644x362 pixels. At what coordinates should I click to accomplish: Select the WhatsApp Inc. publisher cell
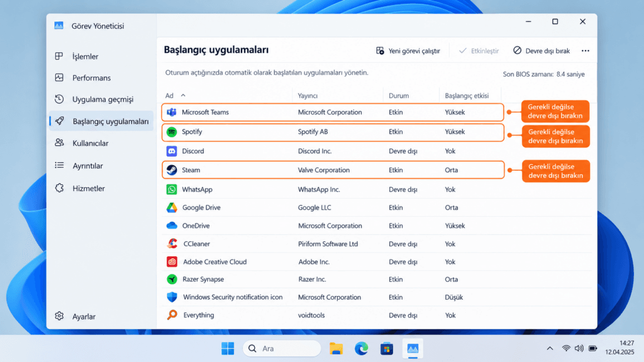319,189
